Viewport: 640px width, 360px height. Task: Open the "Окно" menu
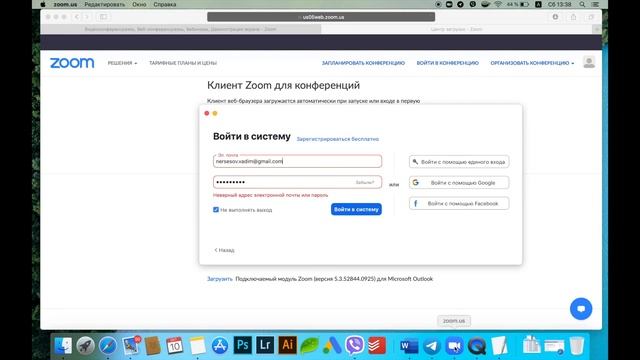pos(139,4)
